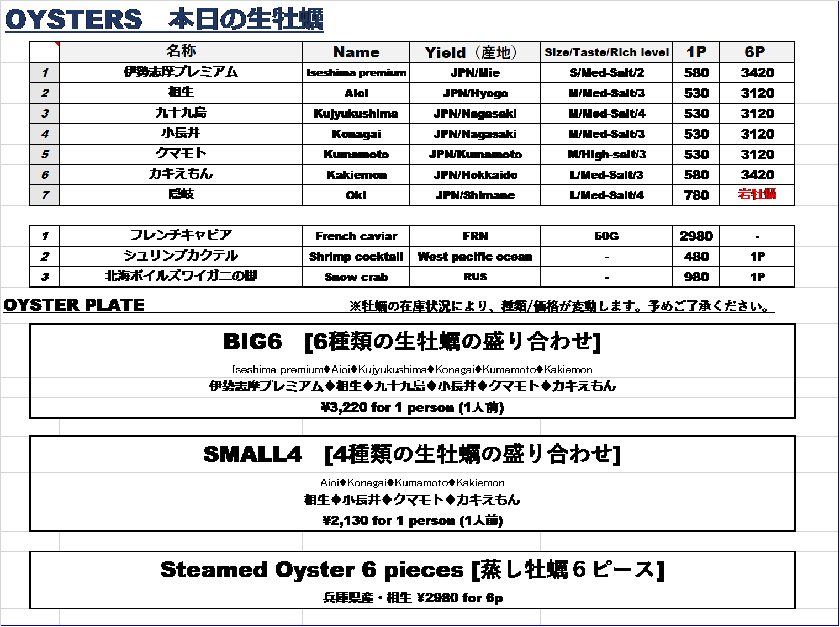Click the OYSTER PLATE heading
Viewport: 840px width, 627px height.
coord(74,305)
